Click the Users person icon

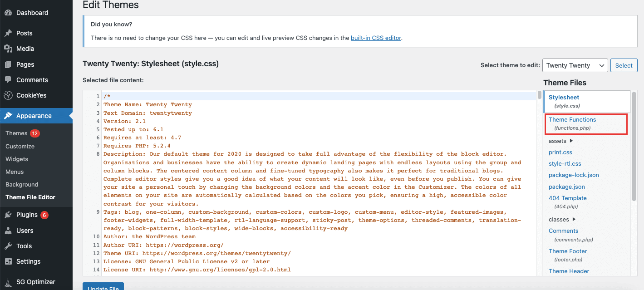coord(8,231)
